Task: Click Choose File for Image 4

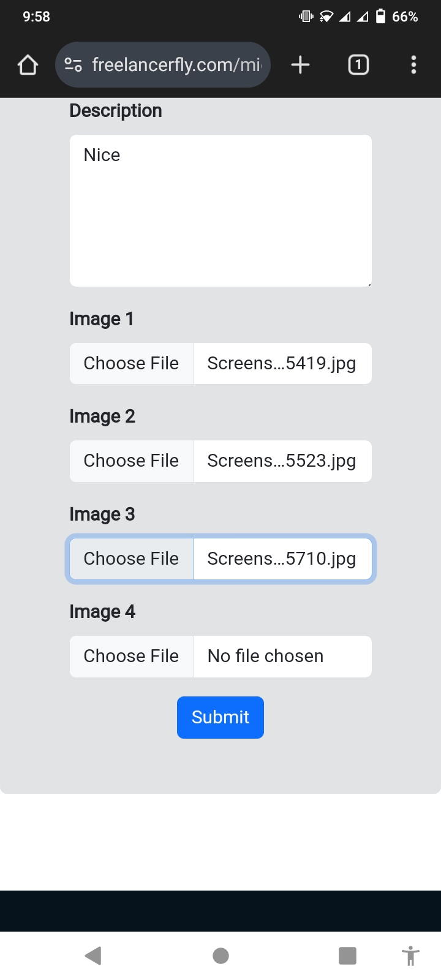Action: click(131, 657)
